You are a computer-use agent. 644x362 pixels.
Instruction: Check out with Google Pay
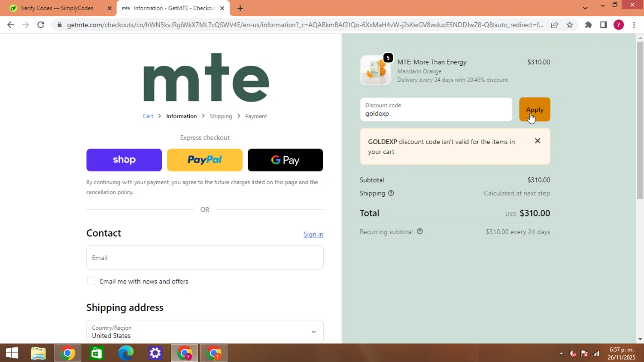coord(286,160)
